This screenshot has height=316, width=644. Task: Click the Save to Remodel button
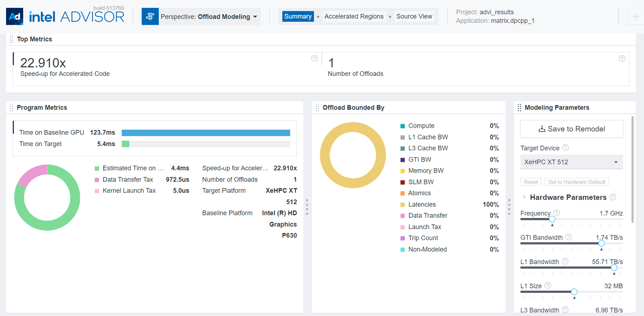point(571,129)
